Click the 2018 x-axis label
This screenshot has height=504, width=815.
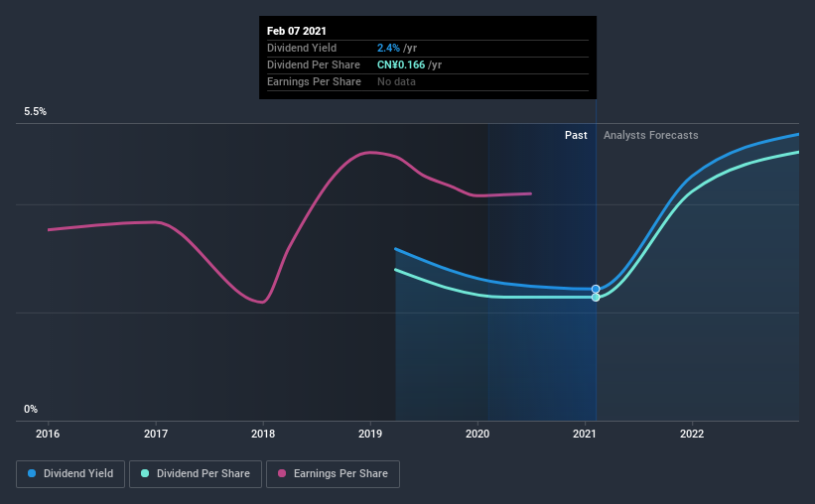pyautogui.click(x=263, y=434)
